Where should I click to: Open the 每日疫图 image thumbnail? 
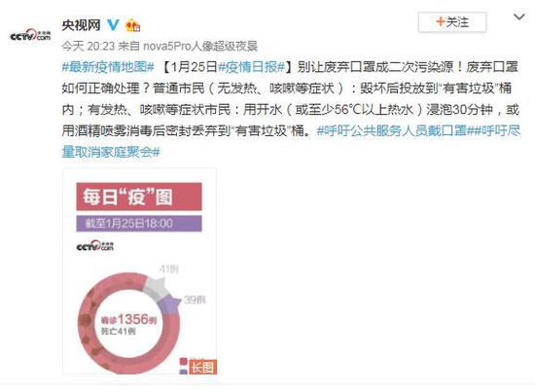click(139, 271)
